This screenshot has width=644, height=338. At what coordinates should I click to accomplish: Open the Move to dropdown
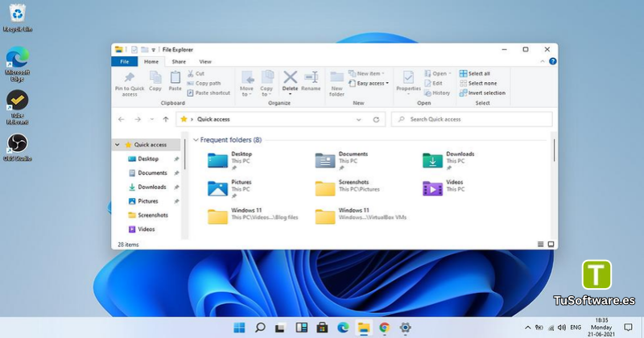point(246,84)
